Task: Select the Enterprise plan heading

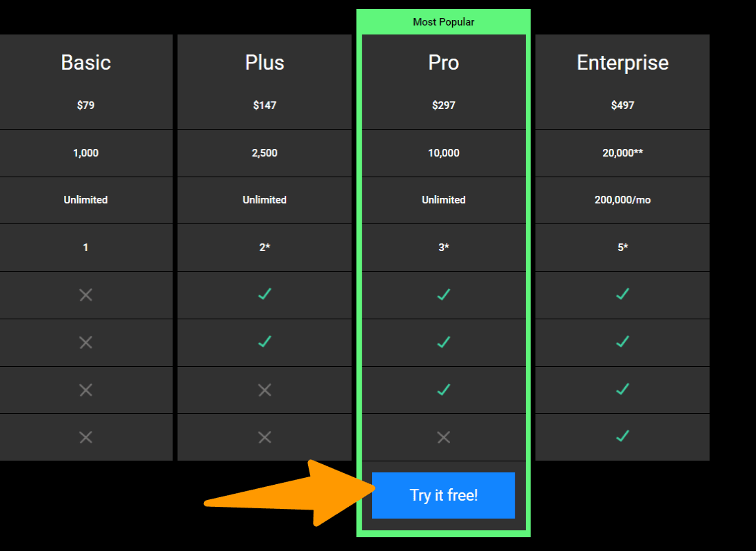Action: click(622, 63)
